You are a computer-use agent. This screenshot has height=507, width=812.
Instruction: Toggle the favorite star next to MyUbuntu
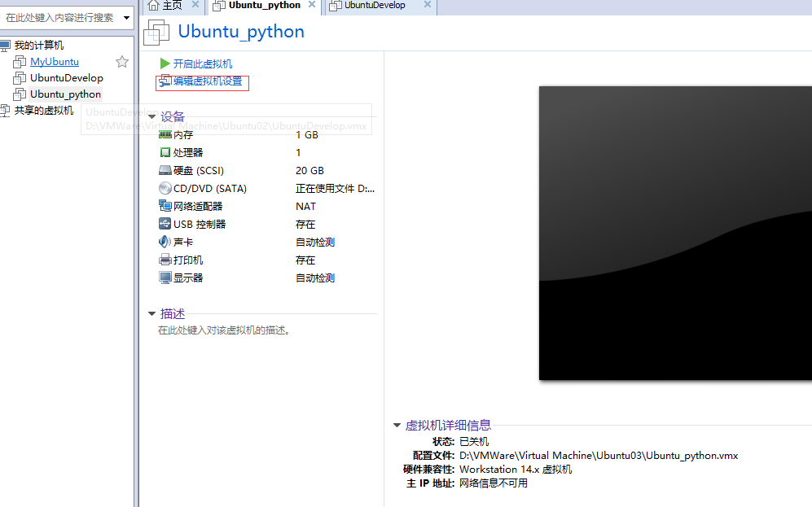pyautogui.click(x=122, y=61)
